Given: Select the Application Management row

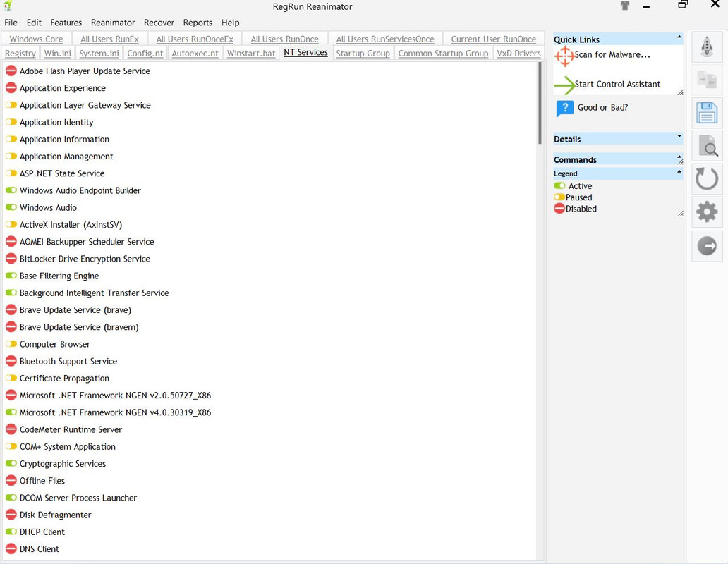Looking at the screenshot, I should (x=269, y=157).
